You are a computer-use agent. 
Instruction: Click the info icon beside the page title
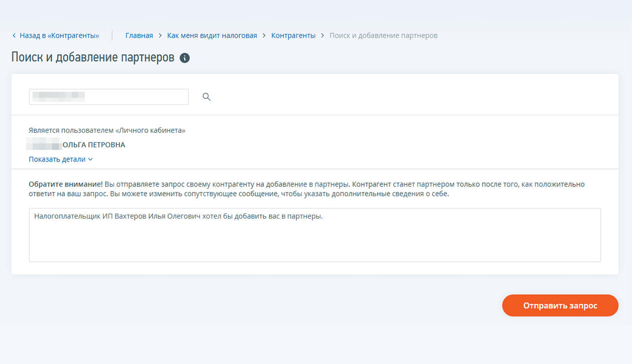185,58
